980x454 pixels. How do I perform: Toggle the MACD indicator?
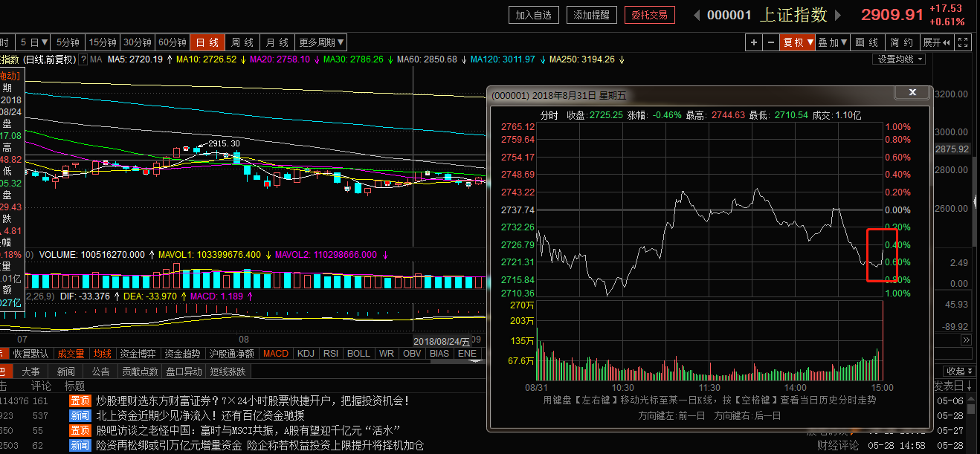[x=276, y=354]
